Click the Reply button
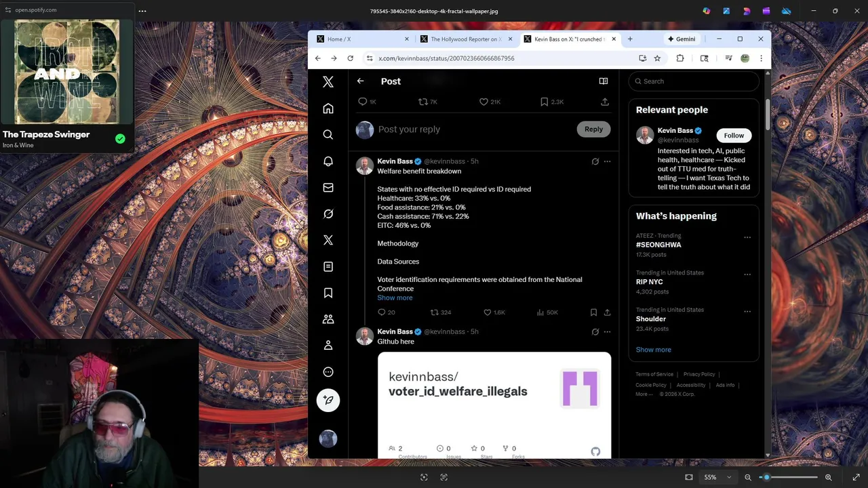 593,129
